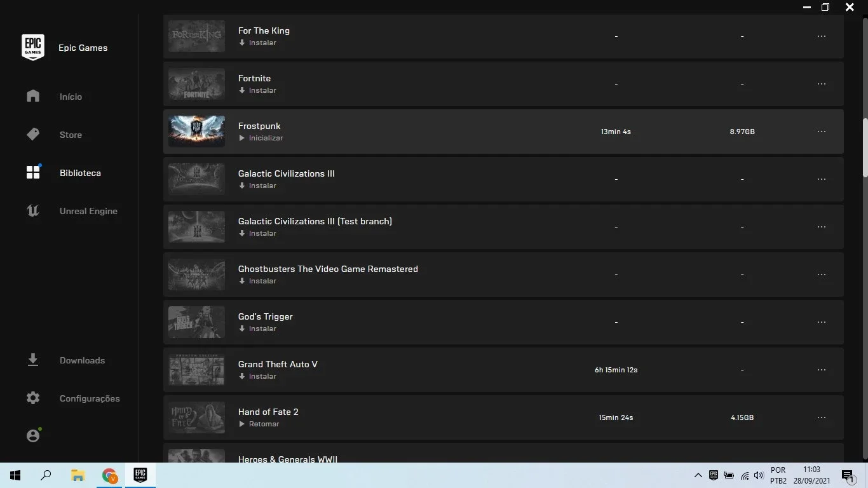Click the Store tag icon

[x=33, y=134]
